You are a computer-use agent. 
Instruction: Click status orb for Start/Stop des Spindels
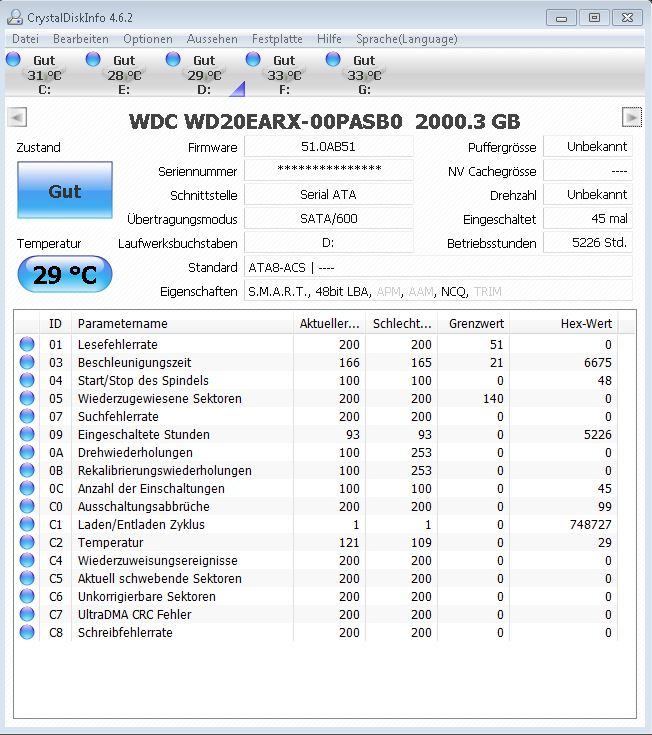pos(27,380)
